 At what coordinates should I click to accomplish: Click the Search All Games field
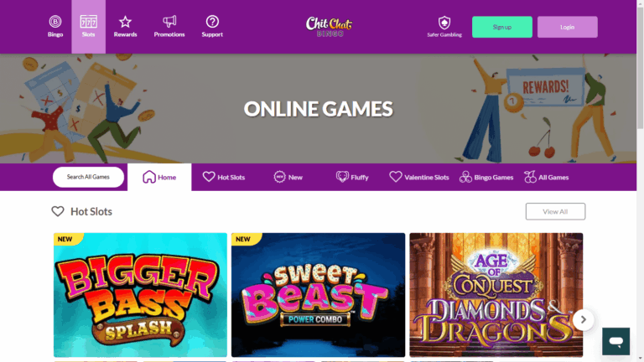[x=88, y=177]
